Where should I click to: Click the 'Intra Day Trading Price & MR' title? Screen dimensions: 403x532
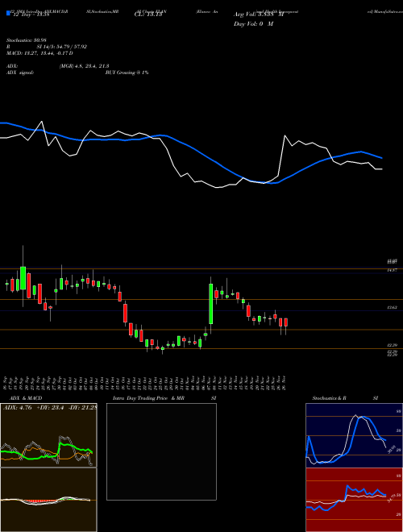(x=148, y=398)
